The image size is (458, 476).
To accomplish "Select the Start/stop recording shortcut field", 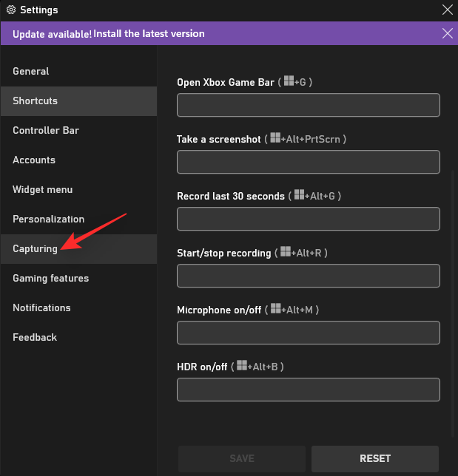I will (309, 276).
